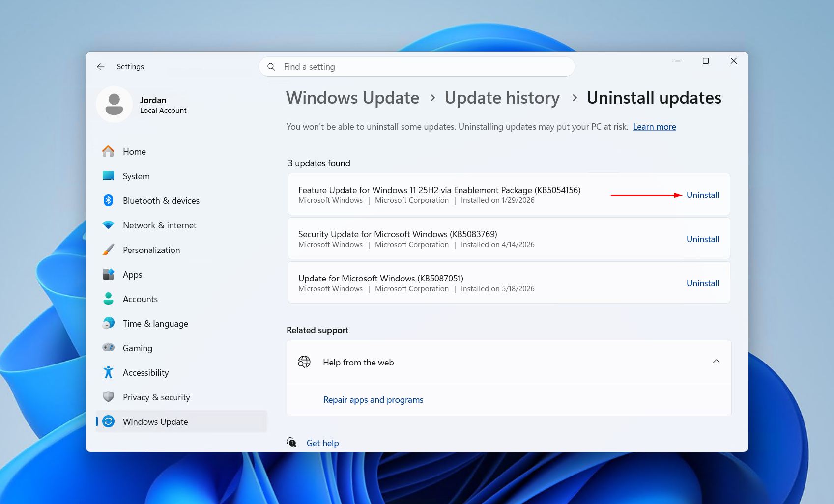834x504 pixels.
Task: Click the Time & language clock icon
Action: (x=108, y=323)
